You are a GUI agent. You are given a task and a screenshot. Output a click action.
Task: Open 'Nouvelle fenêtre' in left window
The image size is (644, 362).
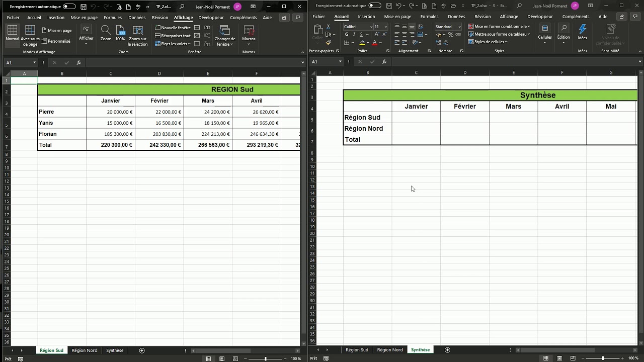pos(173,28)
